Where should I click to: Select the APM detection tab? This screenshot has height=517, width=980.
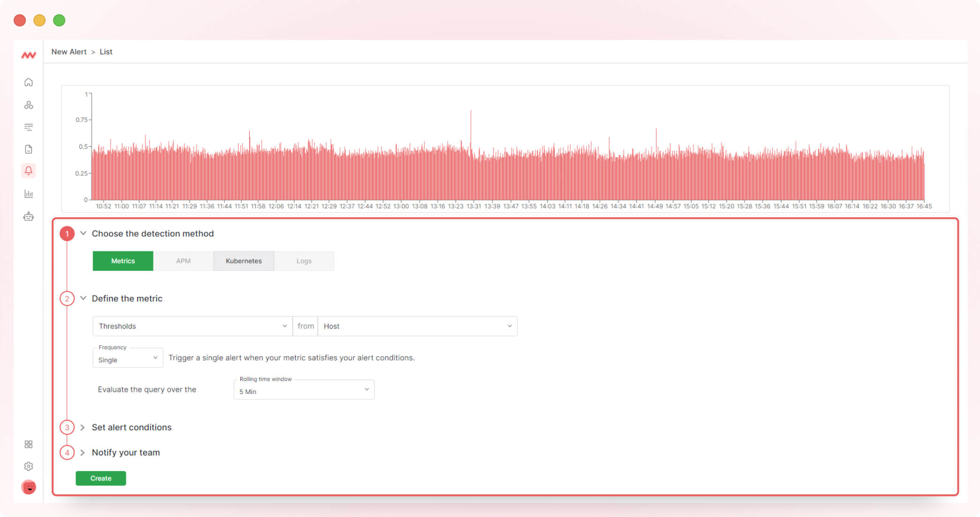pos(183,261)
